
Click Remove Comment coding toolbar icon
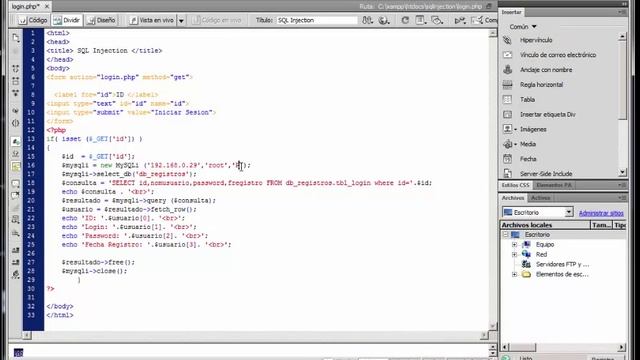[16, 196]
